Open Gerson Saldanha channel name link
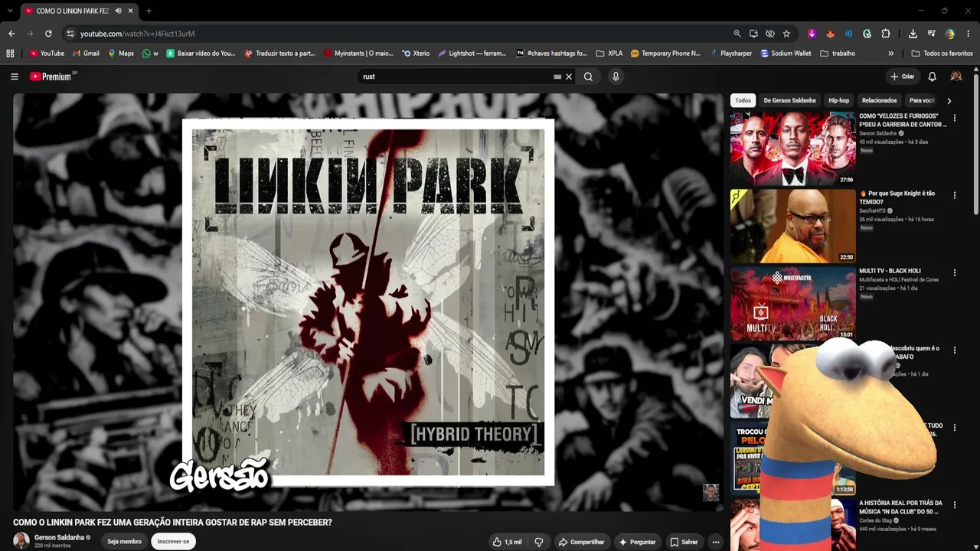The width and height of the screenshot is (980, 551). click(x=59, y=537)
